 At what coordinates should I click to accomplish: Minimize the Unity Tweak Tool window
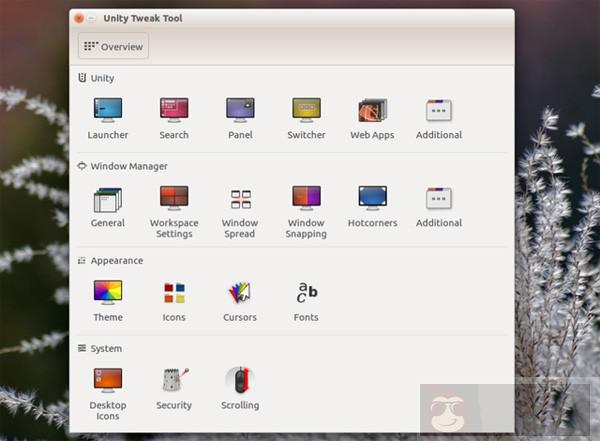91,18
